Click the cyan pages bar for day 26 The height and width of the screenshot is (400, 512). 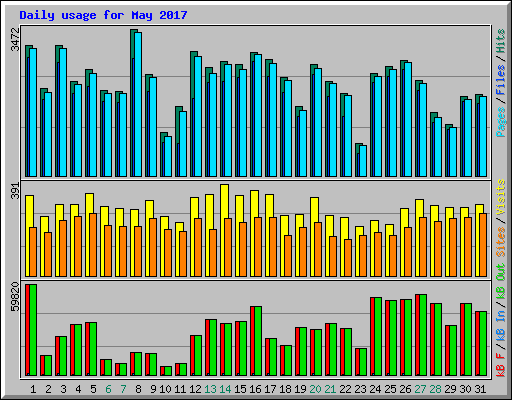tap(408, 119)
